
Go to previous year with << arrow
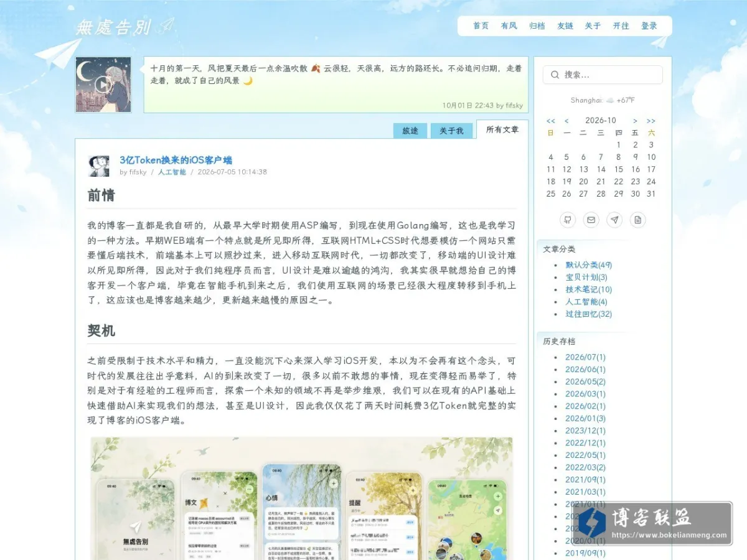(x=550, y=121)
